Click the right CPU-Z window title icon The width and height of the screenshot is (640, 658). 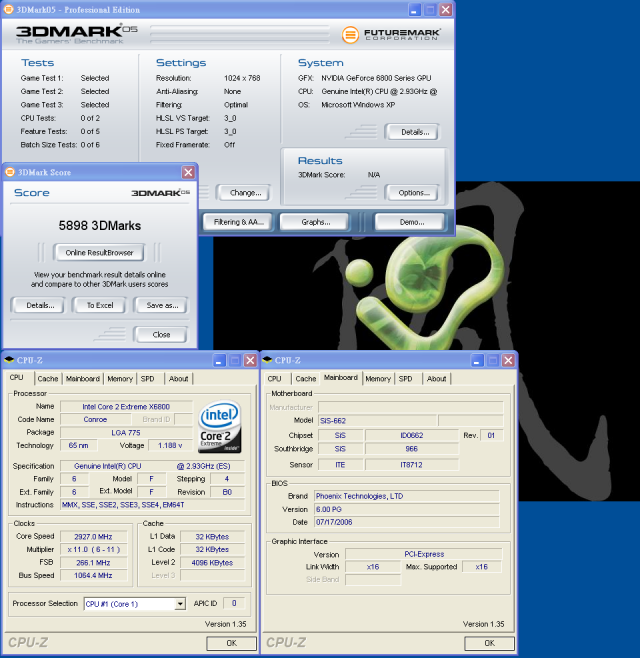coord(267,360)
